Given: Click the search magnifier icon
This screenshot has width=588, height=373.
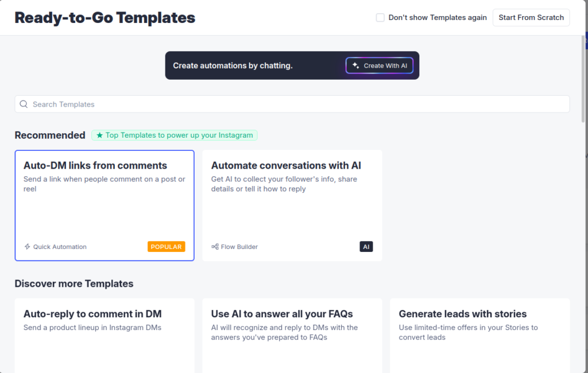Looking at the screenshot, I should [24, 104].
